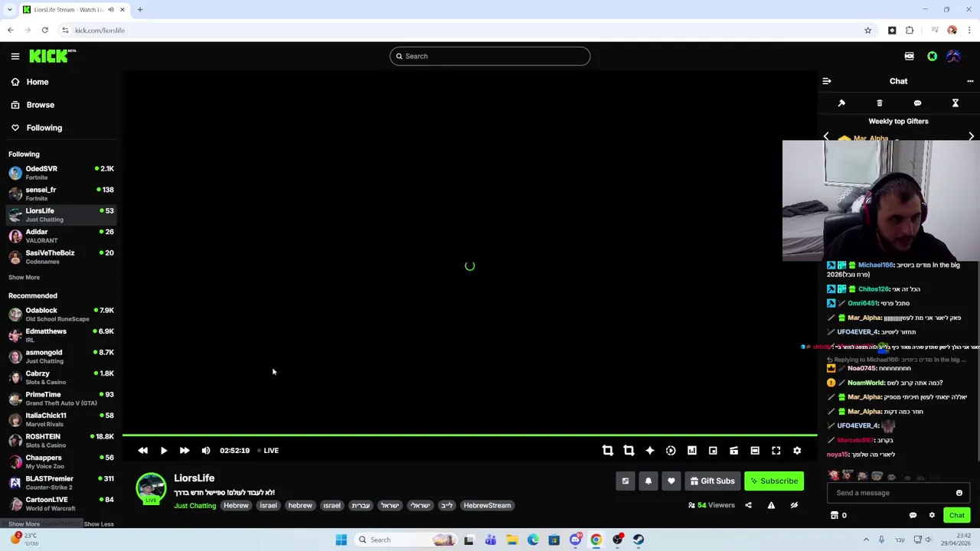Toggle follow heart for LiorsLife
Screen dimensions: 980x551
coord(671,481)
